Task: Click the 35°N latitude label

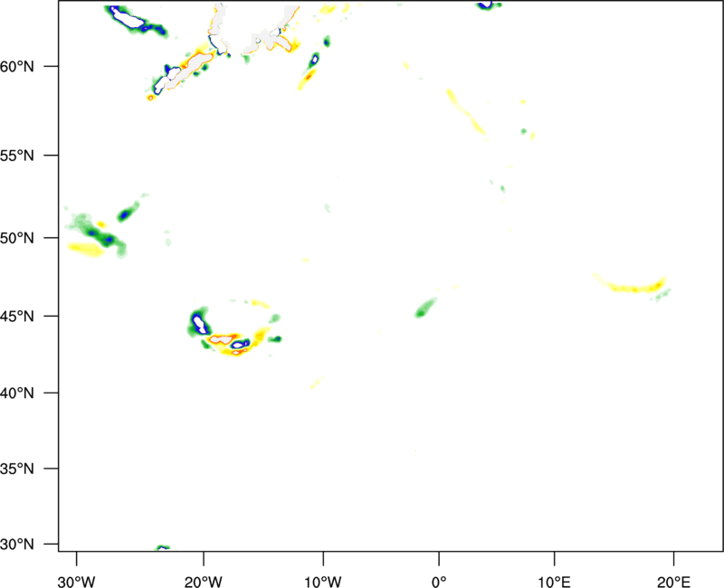Action: (x=17, y=469)
